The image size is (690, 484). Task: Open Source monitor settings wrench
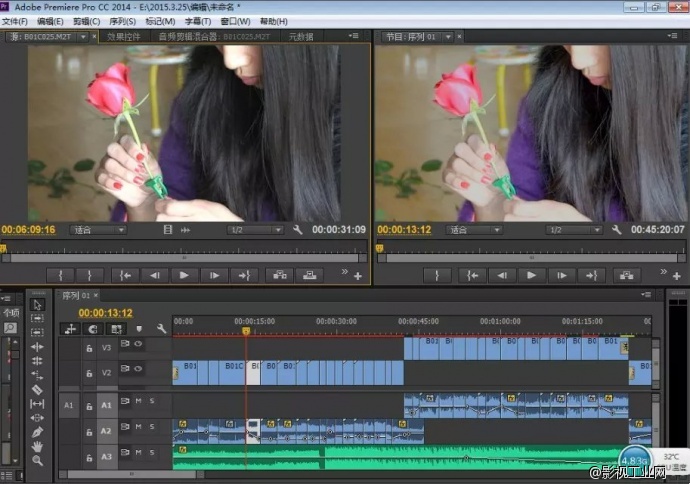pyautogui.click(x=297, y=230)
